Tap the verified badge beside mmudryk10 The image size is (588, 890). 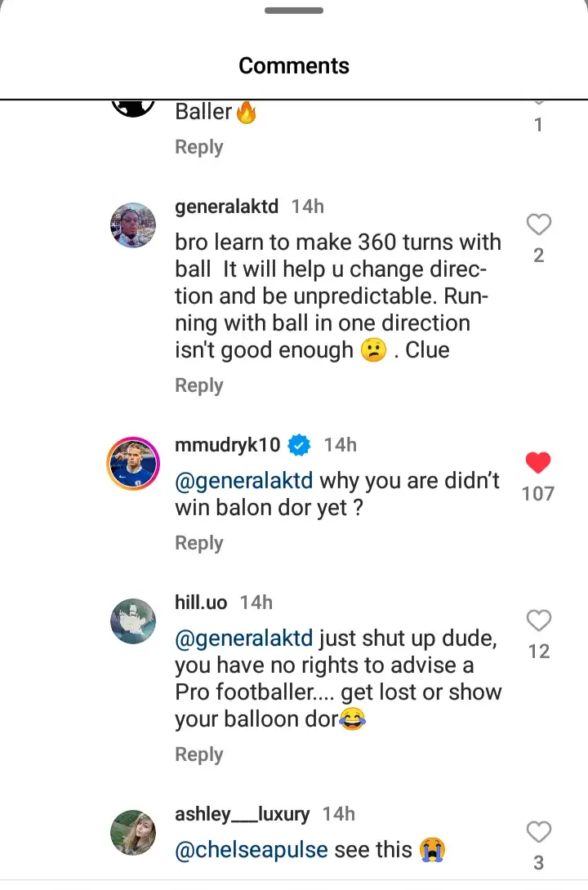300,445
